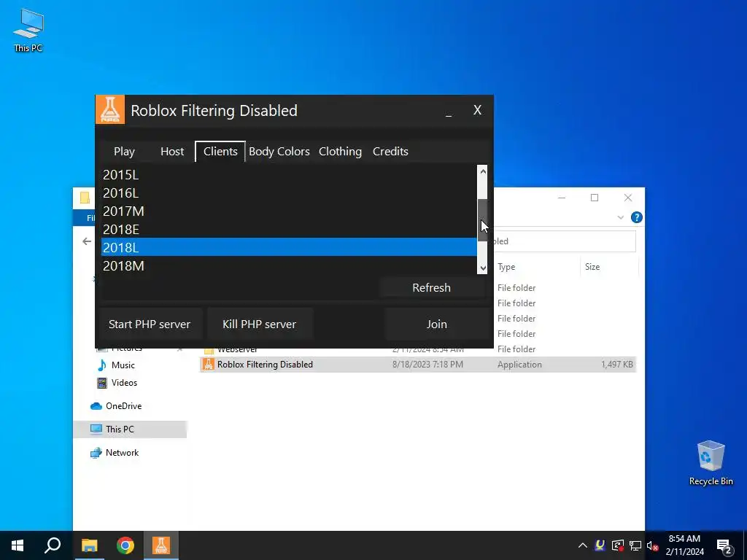Viewport: 747px width, 560px height.
Task: Select the highlighted 2018L client
Action: [x=289, y=247]
